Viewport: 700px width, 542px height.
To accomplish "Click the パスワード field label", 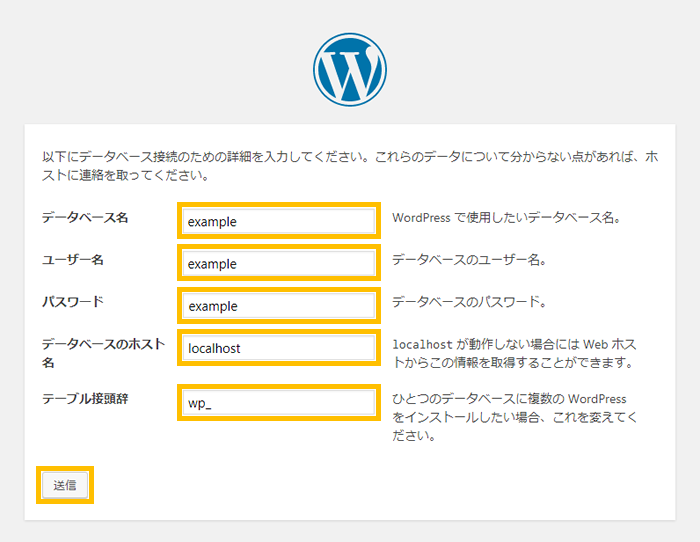I will (72, 301).
